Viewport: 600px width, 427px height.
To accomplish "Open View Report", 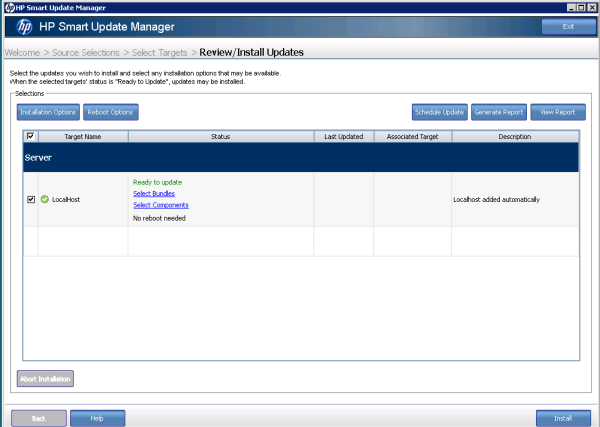I will 558,112.
